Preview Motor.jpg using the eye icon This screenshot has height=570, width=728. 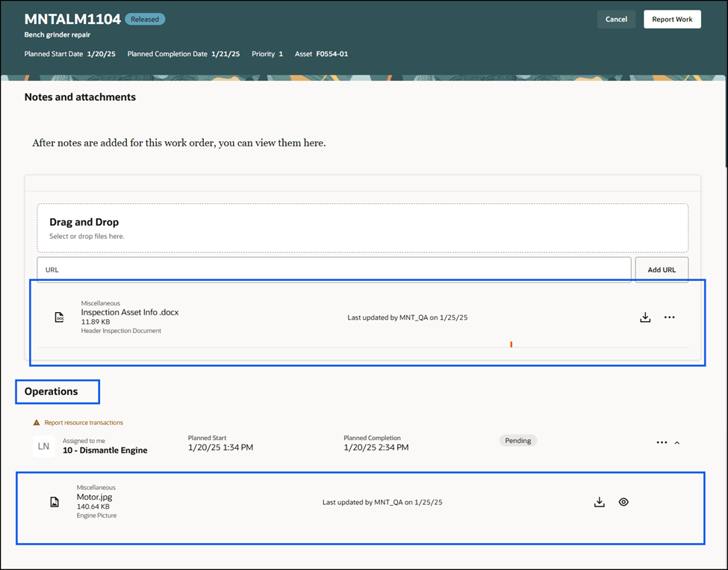pyautogui.click(x=623, y=501)
